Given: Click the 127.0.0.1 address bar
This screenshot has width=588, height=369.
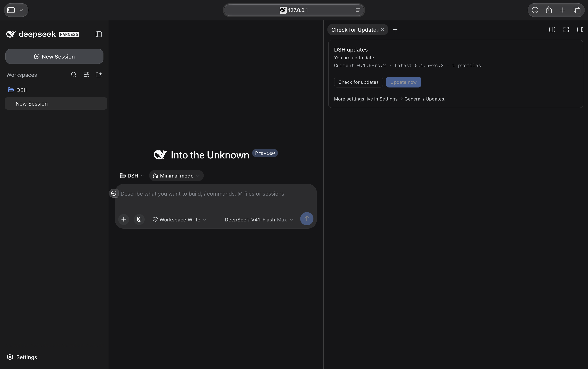Looking at the screenshot, I should click(x=294, y=10).
